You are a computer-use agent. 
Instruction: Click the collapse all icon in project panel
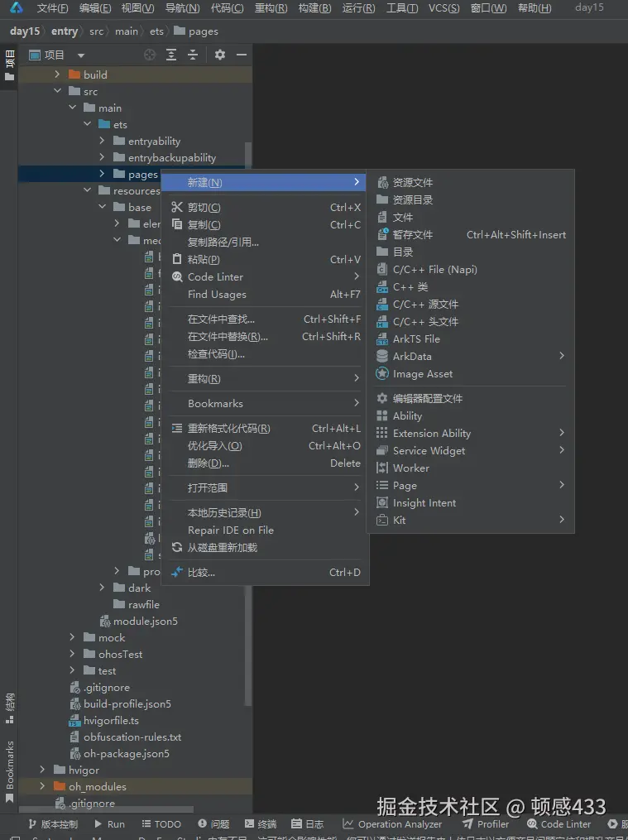(x=193, y=55)
